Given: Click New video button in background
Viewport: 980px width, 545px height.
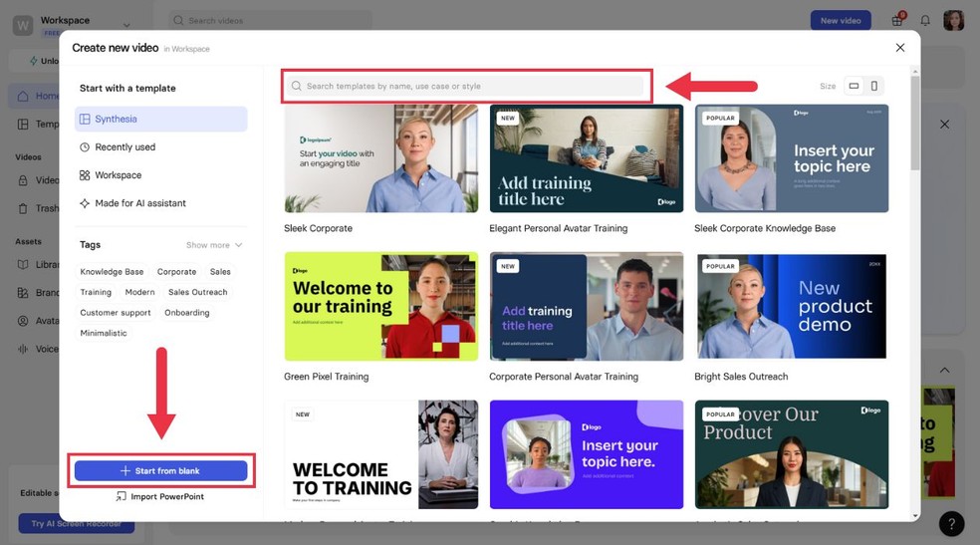Looking at the screenshot, I should tap(841, 21).
